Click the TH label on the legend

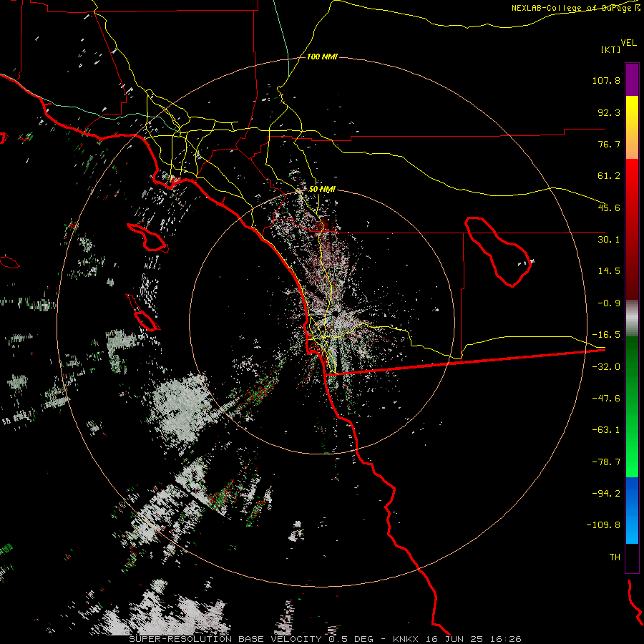click(615, 557)
